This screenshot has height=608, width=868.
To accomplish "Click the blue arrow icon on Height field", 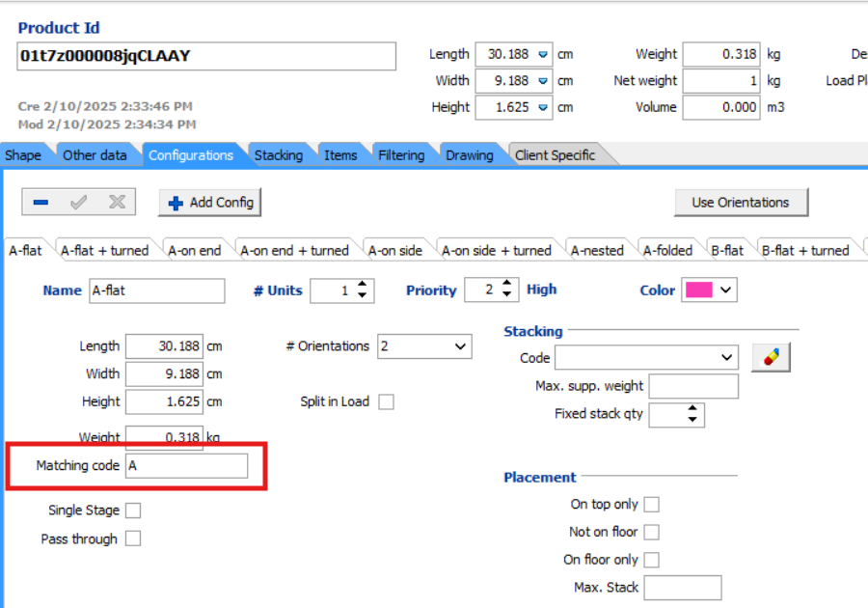I will coord(541,108).
